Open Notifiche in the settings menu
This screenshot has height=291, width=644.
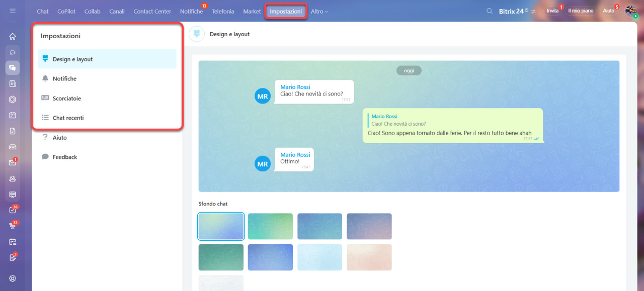(107, 78)
